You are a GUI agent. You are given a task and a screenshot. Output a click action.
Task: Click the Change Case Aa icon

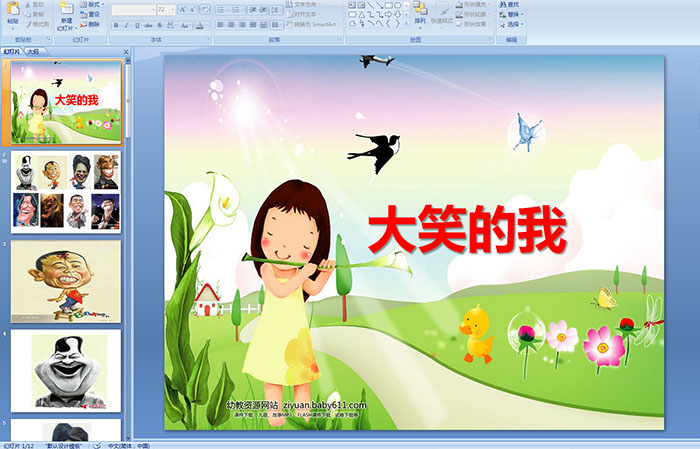click(184, 25)
